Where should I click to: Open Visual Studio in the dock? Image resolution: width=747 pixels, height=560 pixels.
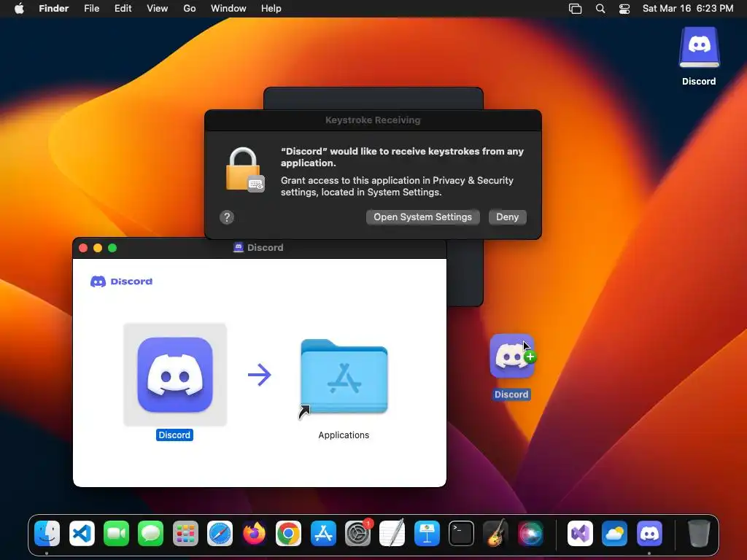click(x=580, y=533)
